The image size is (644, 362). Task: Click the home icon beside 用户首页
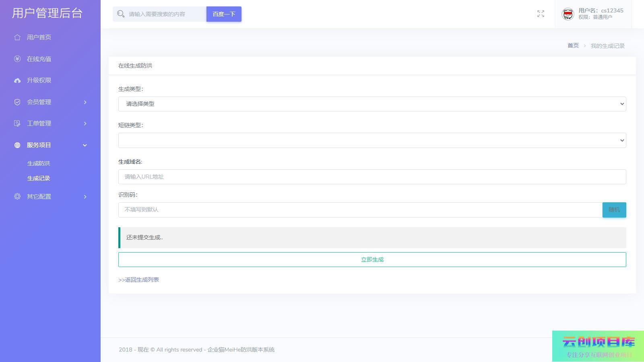[17, 37]
